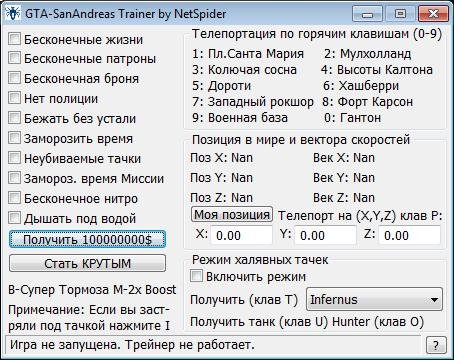Click the teleport entry 4: Высоты Калтона

click(x=377, y=70)
